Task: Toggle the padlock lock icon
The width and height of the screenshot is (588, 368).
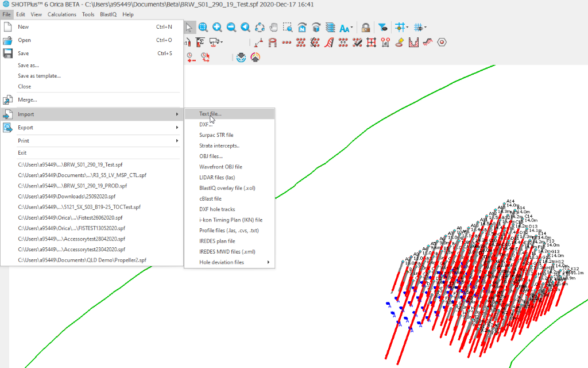Action: (366, 28)
